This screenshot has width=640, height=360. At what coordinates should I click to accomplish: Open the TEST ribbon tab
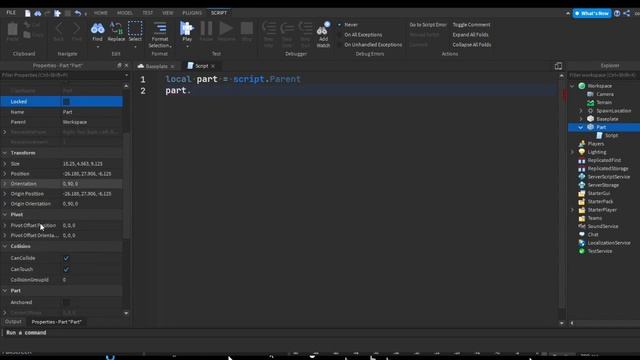pyautogui.click(x=147, y=13)
